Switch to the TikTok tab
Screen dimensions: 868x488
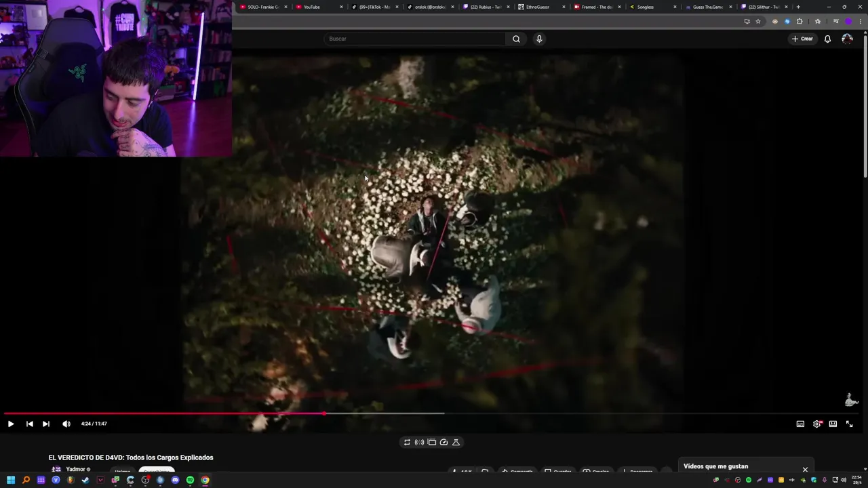[x=374, y=7]
